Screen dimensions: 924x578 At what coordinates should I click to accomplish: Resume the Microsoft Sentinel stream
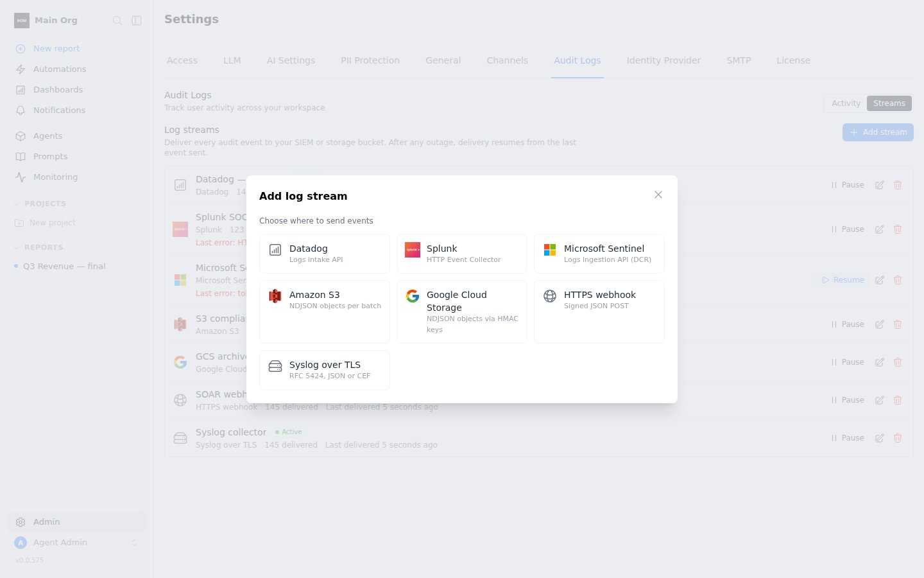point(843,280)
